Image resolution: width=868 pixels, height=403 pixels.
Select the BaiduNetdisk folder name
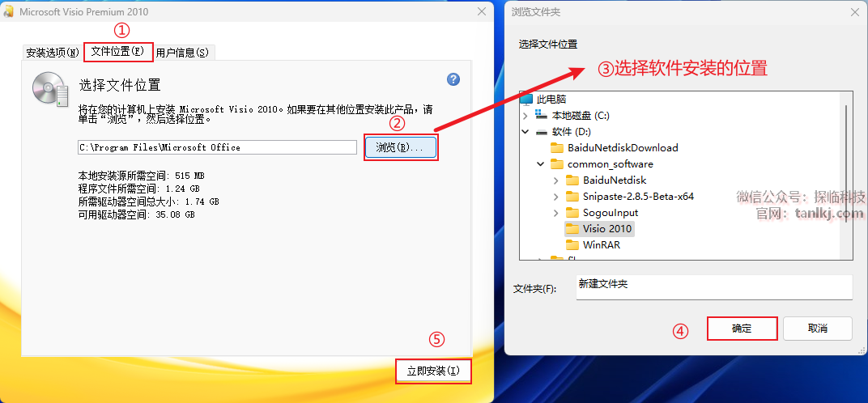point(615,180)
